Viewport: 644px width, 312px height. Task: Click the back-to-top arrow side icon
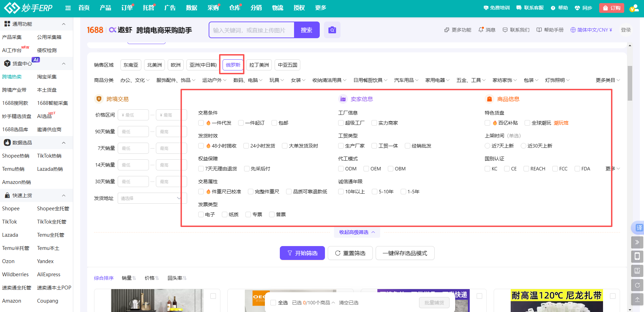coord(637,299)
